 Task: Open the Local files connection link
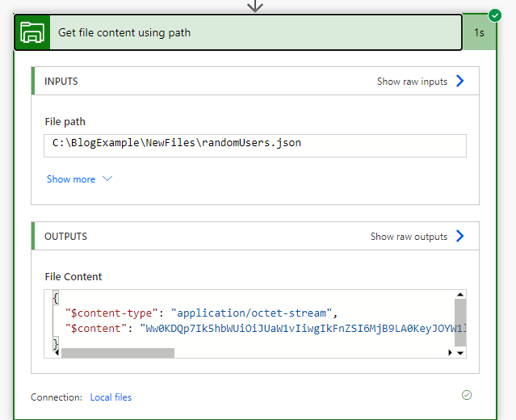(111, 397)
